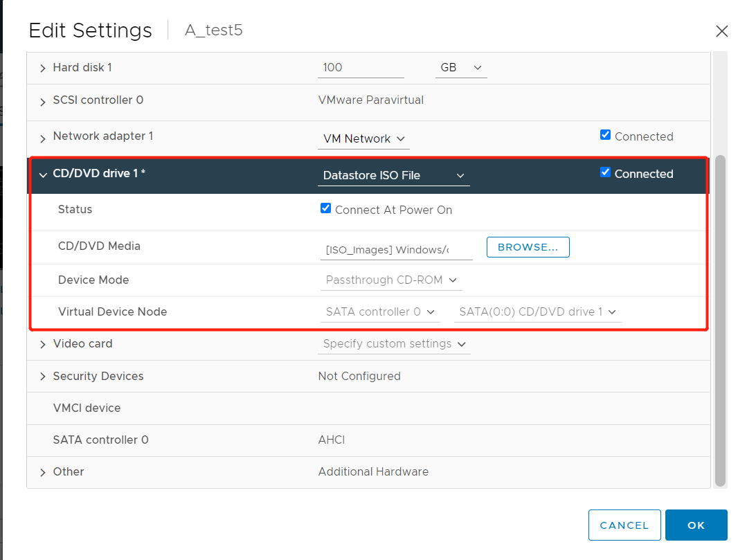The height and width of the screenshot is (560, 747).
Task: Open the Virtual Device Node drive dropdown
Action: click(x=537, y=311)
